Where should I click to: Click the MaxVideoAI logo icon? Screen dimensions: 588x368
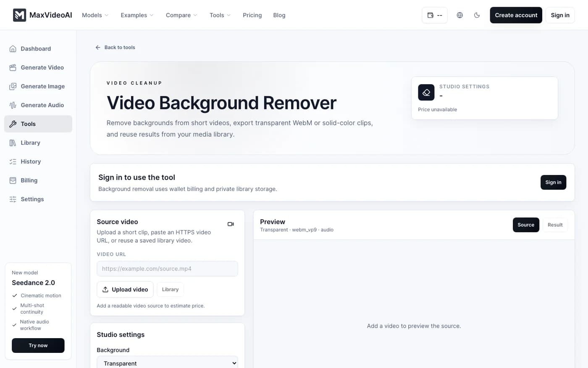[19, 15]
